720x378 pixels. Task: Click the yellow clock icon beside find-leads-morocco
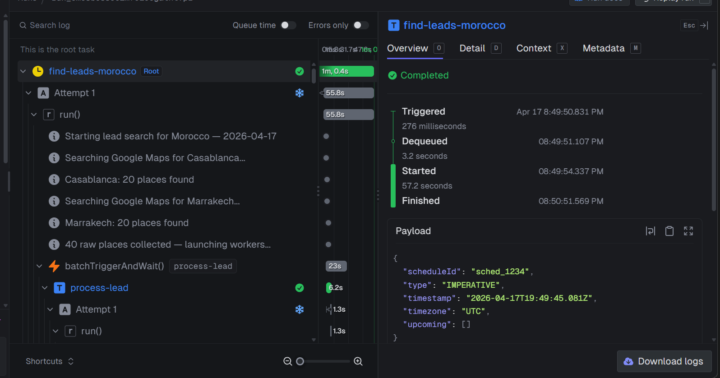(x=38, y=71)
